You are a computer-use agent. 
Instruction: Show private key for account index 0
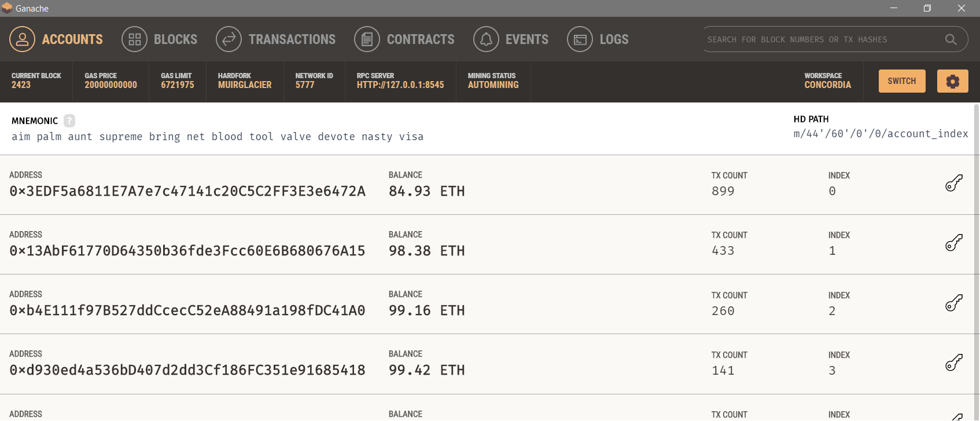(x=953, y=183)
